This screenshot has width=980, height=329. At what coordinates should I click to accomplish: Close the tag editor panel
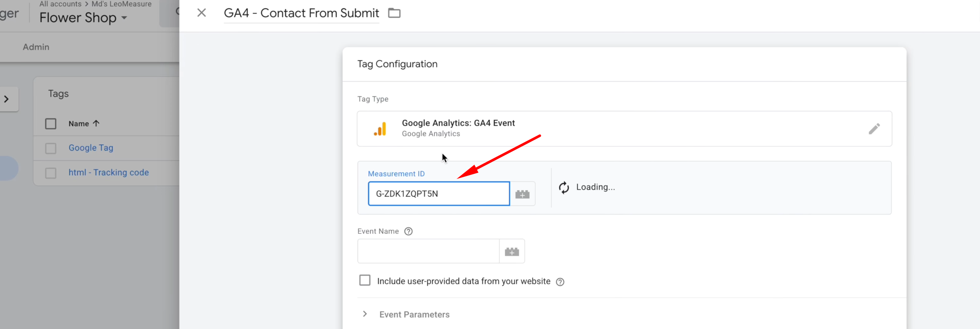tap(201, 13)
